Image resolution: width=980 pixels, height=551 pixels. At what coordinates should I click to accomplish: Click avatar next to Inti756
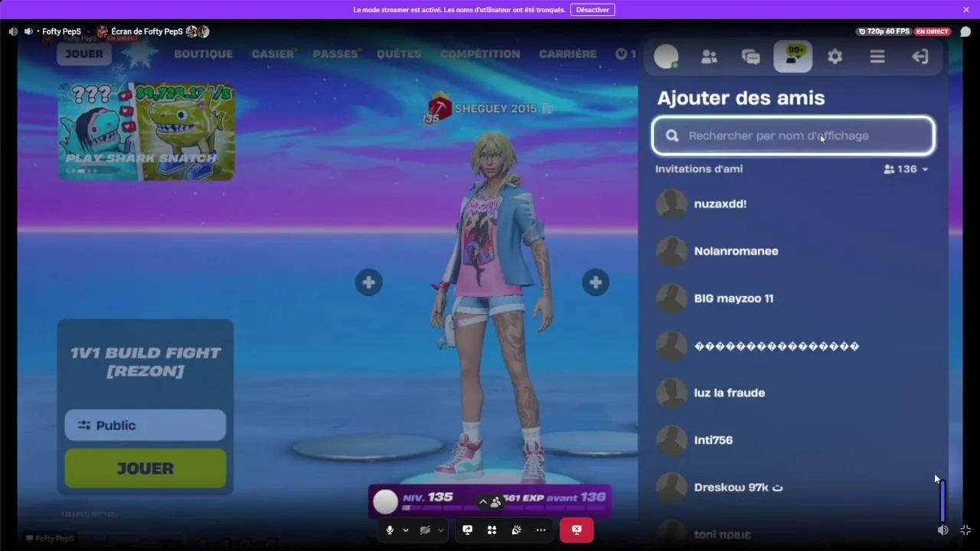[x=671, y=440]
